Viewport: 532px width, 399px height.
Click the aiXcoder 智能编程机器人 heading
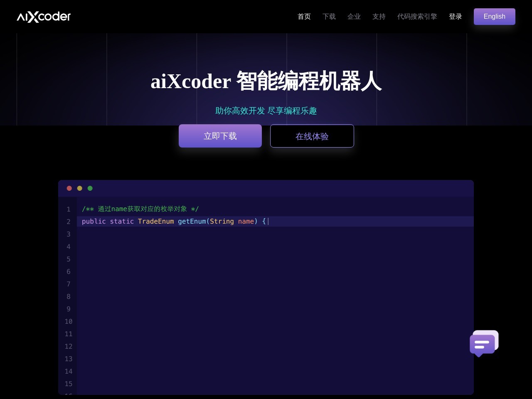pyautogui.click(x=266, y=81)
